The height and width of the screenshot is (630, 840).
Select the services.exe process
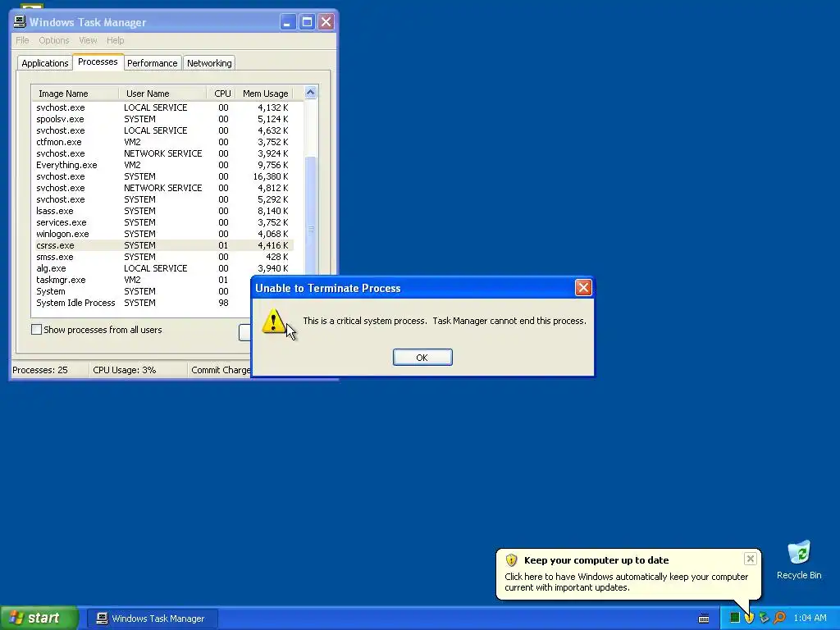click(162, 222)
